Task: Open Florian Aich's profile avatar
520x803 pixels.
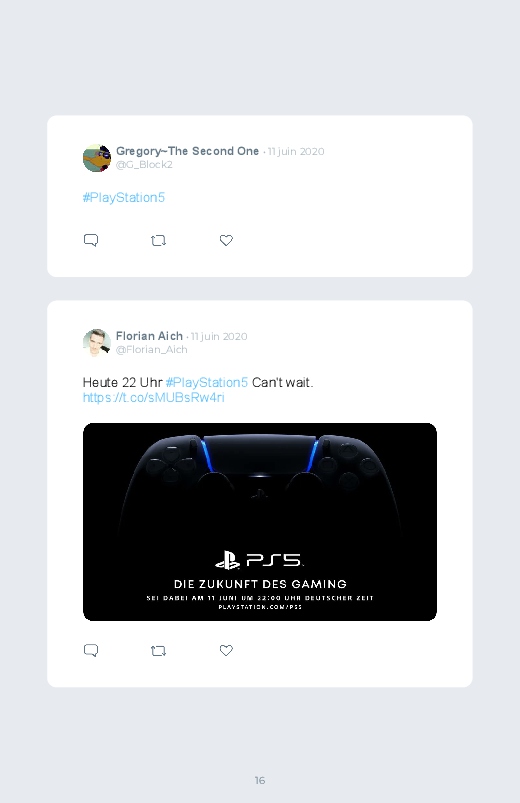Action: 97,343
